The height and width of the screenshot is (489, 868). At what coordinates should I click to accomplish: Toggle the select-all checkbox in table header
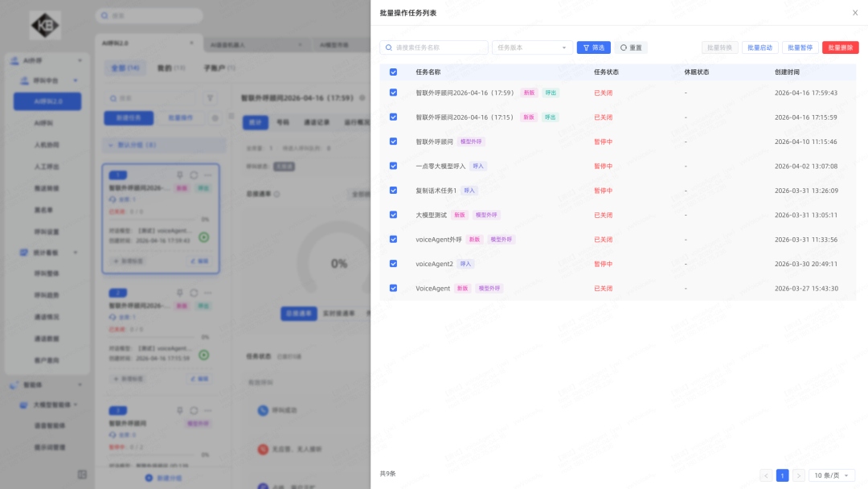click(x=393, y=72)
